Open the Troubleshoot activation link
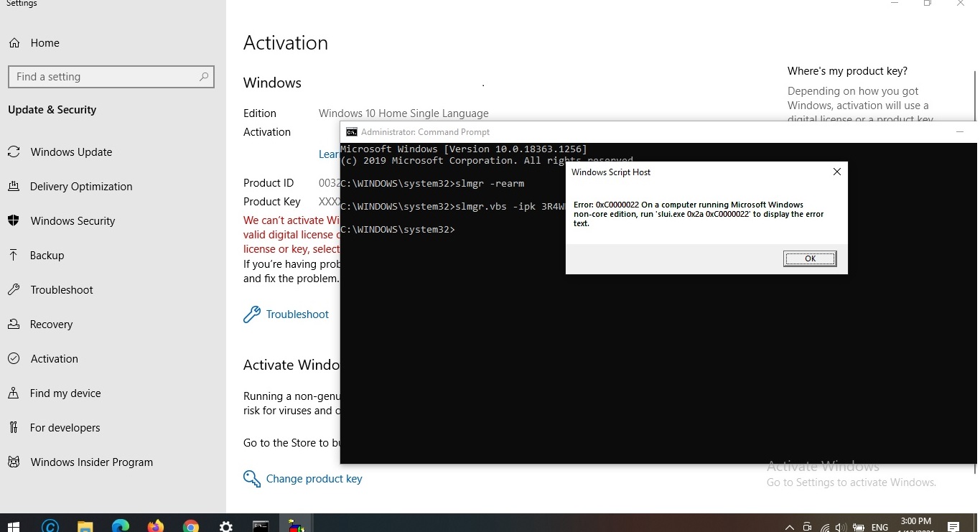This screenshot has width=980, height=532. click(x=297, y=314)
